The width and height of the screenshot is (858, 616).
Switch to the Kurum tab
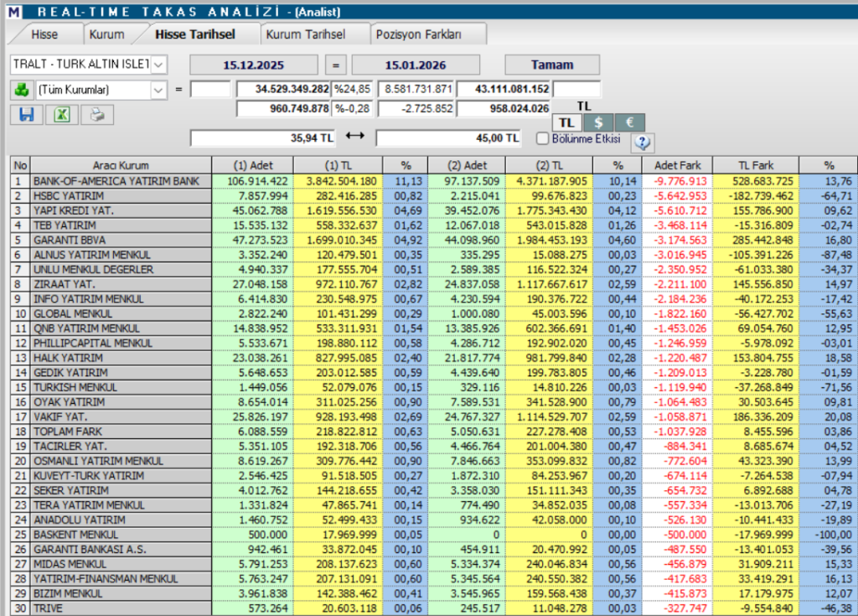pos(106,34)
